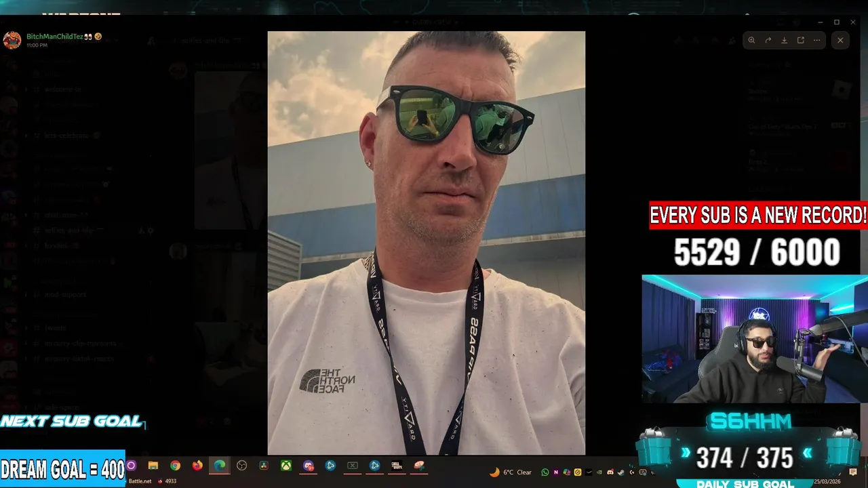Zoom into the image with magnifier icon
Screen dimensions: 868x488
click(751, 40)
